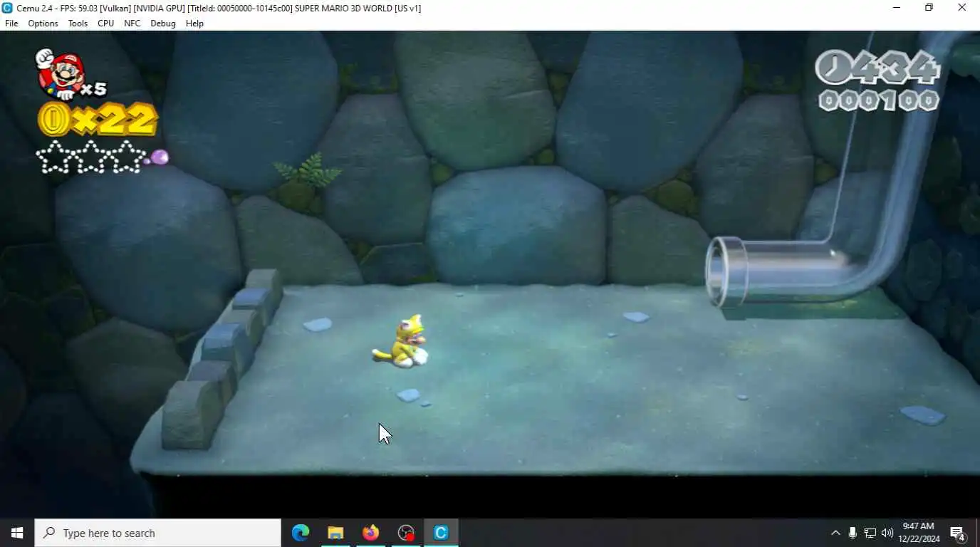Click the 'Type here to search' box

pos(158,533)
